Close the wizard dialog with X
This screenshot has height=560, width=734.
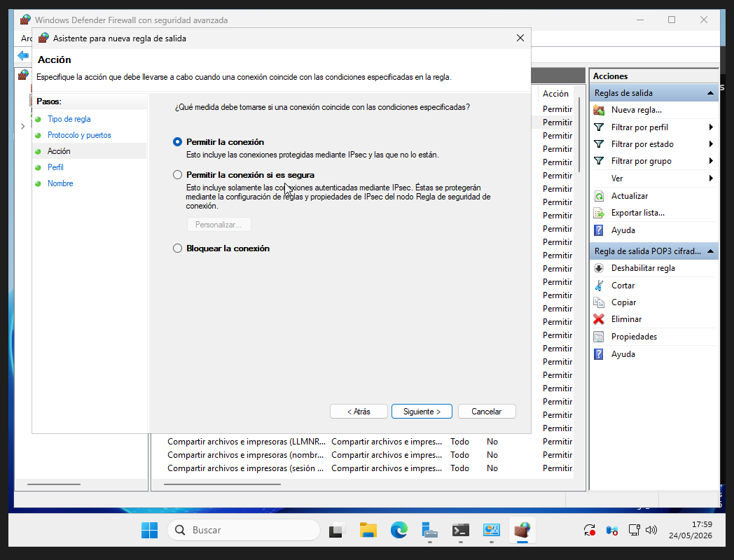520,38
